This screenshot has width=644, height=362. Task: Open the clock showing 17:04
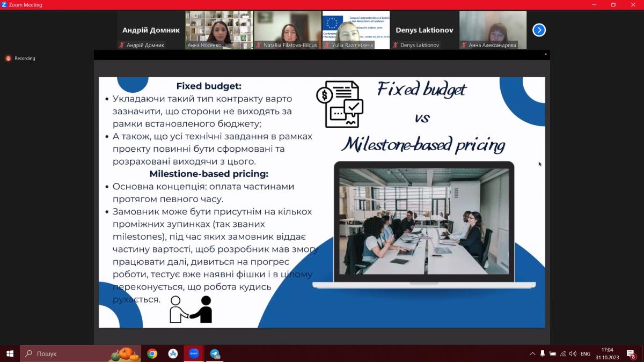point(607,353)
